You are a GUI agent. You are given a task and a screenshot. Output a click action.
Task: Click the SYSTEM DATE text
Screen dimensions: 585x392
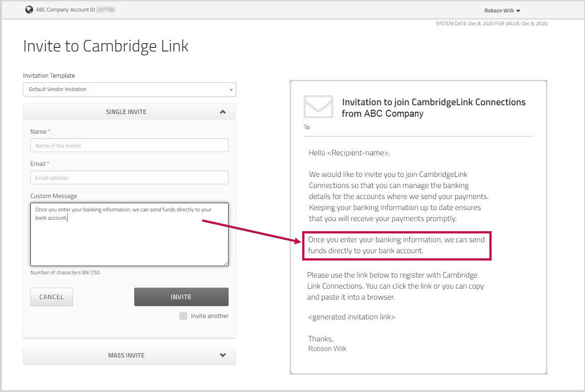coord(491,23)
